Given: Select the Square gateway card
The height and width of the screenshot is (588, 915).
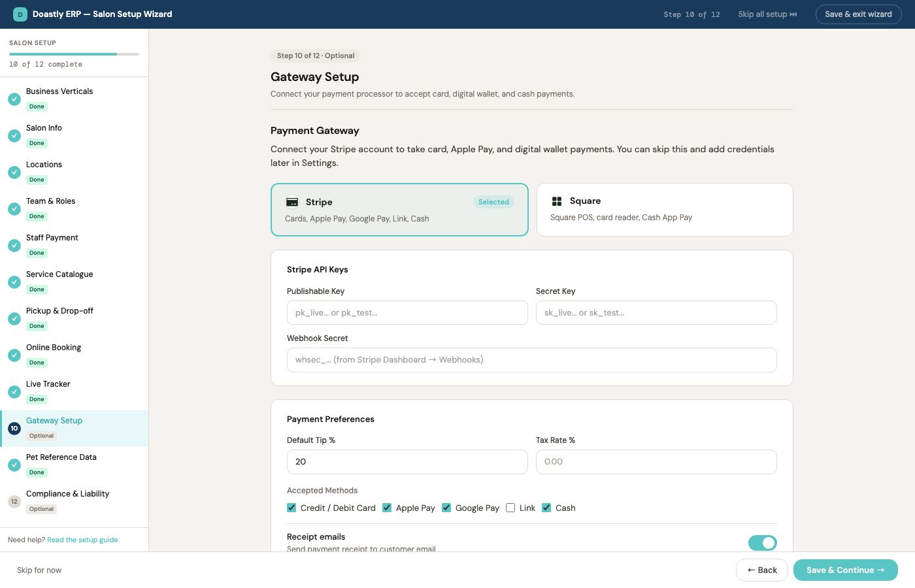Looking at the screenshot, I should [x=665, y=210].
